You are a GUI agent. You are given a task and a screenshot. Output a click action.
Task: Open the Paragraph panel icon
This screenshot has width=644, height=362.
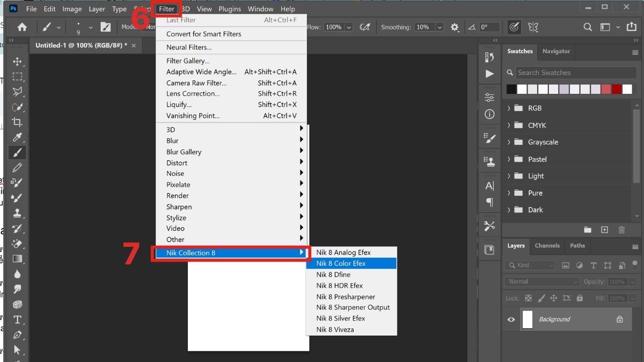coord(489,202)
